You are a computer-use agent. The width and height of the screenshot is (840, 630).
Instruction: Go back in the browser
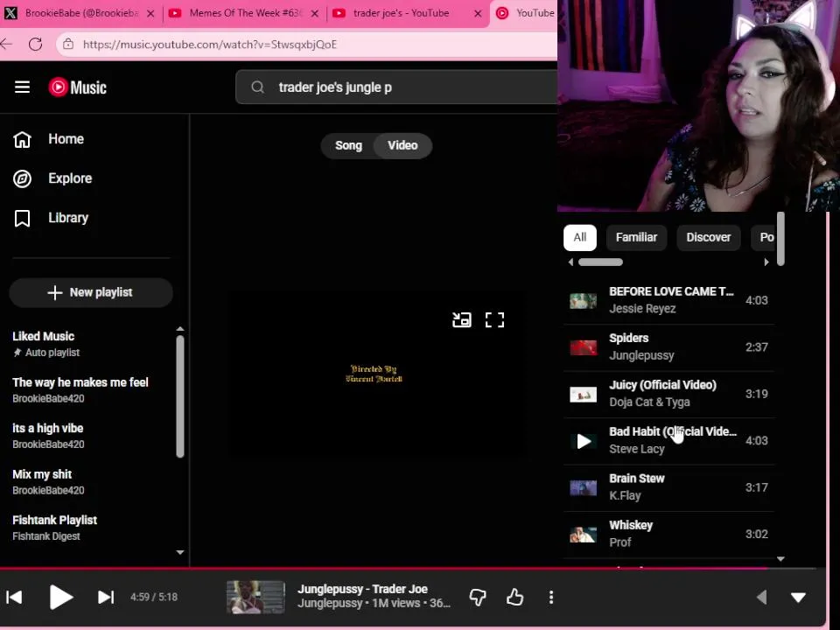(x=6, y=44)
